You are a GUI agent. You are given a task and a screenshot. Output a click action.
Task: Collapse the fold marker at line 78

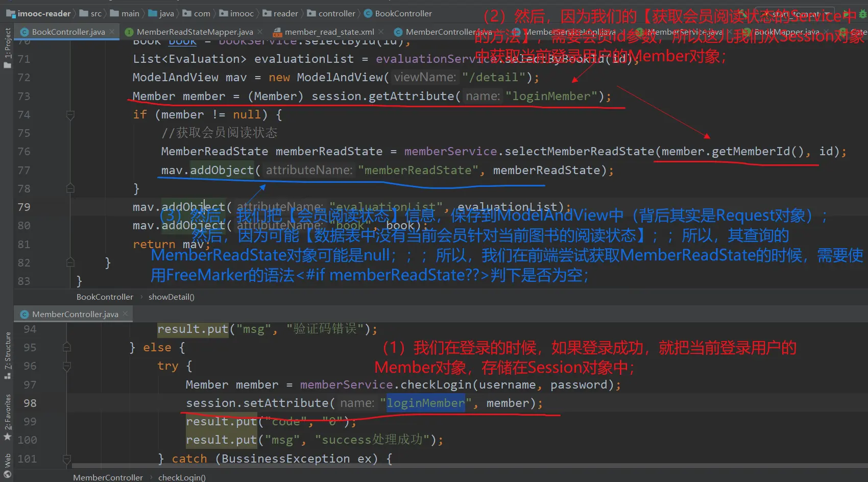pyautogui.click(x=70, y=189)
